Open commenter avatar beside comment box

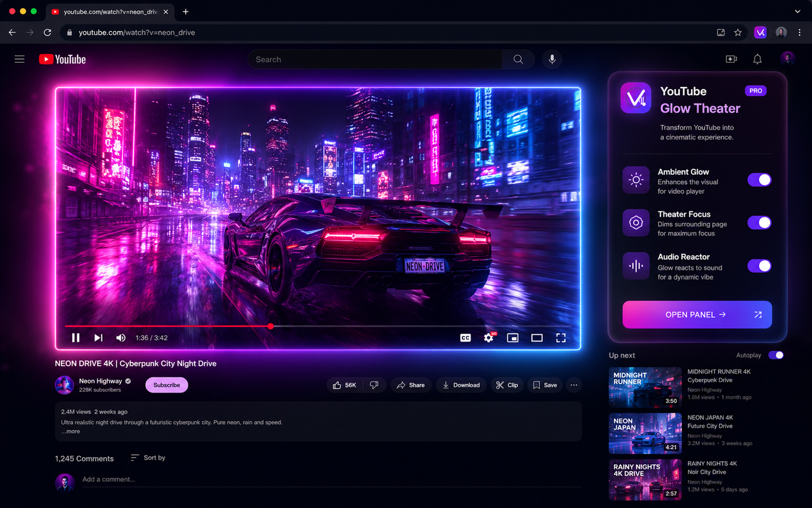65,483
